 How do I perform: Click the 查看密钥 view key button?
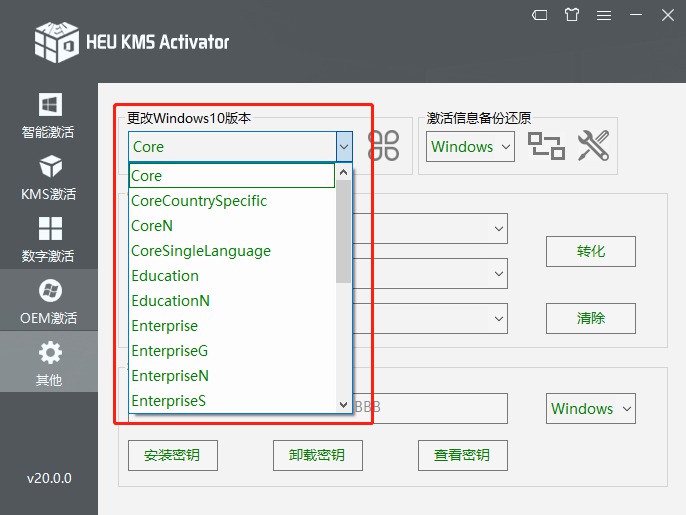pos(463,455)
